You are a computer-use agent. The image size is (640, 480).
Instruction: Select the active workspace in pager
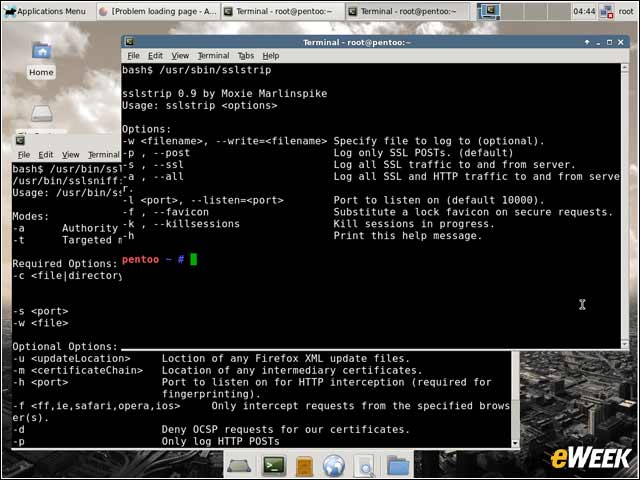[x=489, y=11]
